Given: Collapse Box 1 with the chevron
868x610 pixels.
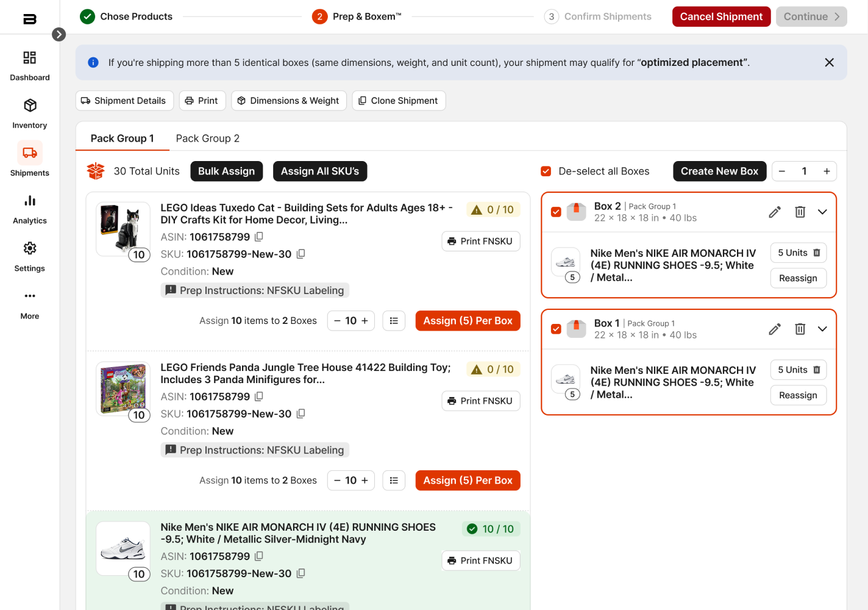Looking at the screenshot, I should [x=822, y=329].
